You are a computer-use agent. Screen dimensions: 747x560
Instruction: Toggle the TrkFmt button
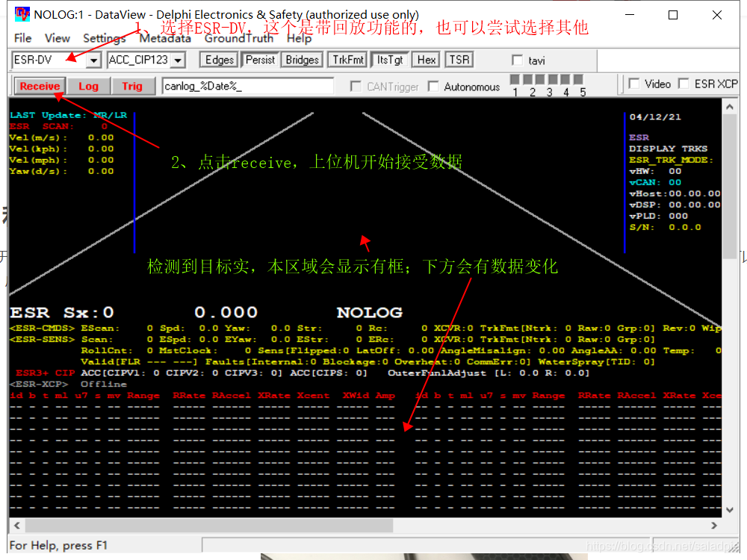[348, 60]
